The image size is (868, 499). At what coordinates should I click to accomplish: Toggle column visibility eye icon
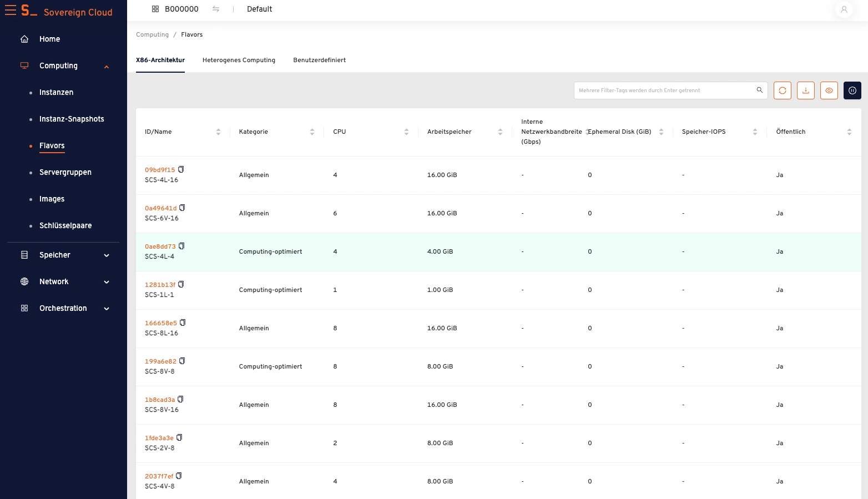[x=829, y=90]
